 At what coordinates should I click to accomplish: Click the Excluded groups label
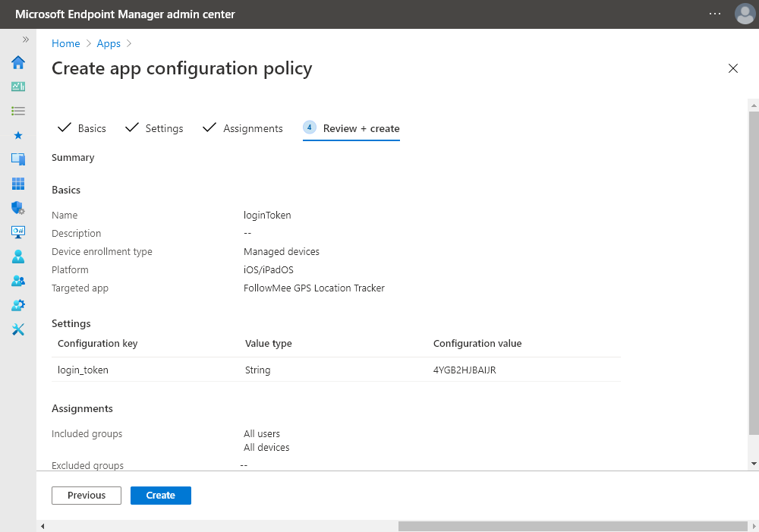point(87,465)
